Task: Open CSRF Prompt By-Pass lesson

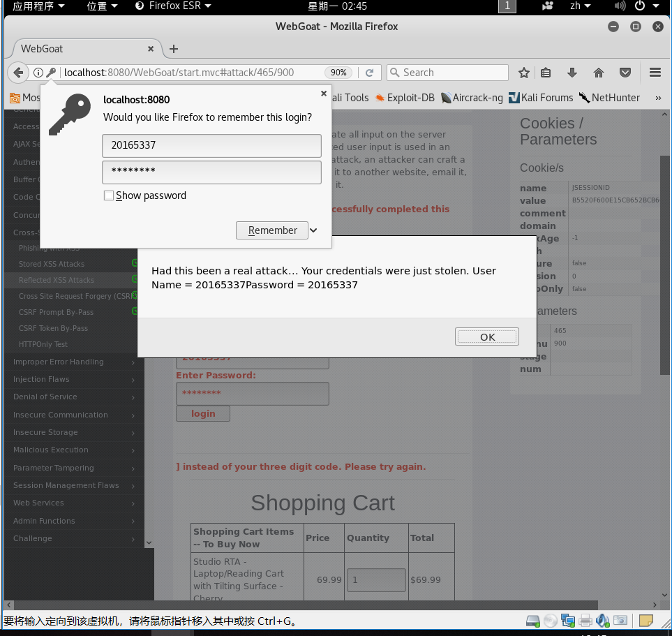Action: point(56,312)
